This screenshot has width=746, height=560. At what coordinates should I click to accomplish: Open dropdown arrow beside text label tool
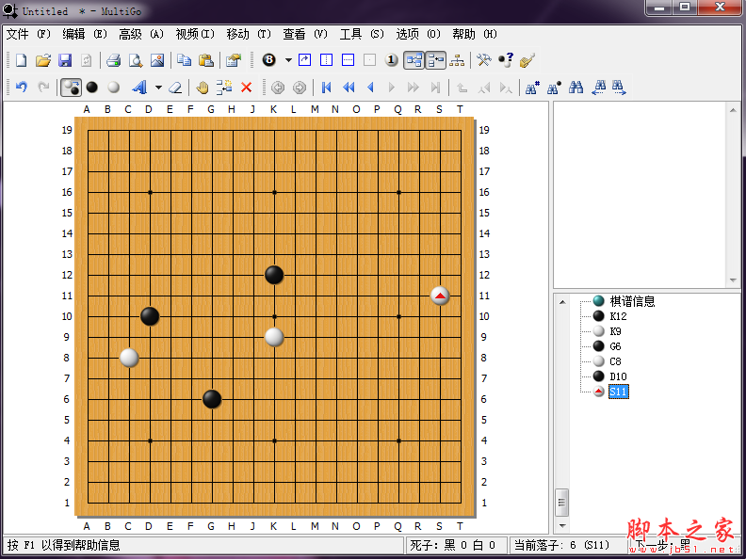tap(158, 88)
